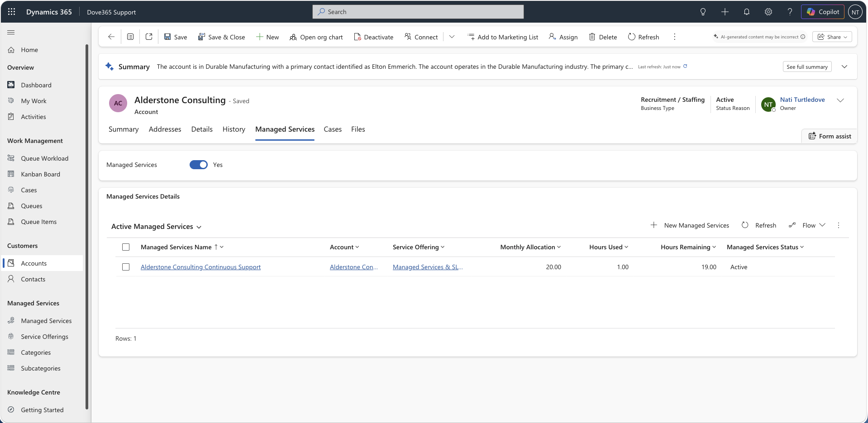Screen dimensions: 868x423
Task: Switch to the History tab
Action: pos(234,129)
